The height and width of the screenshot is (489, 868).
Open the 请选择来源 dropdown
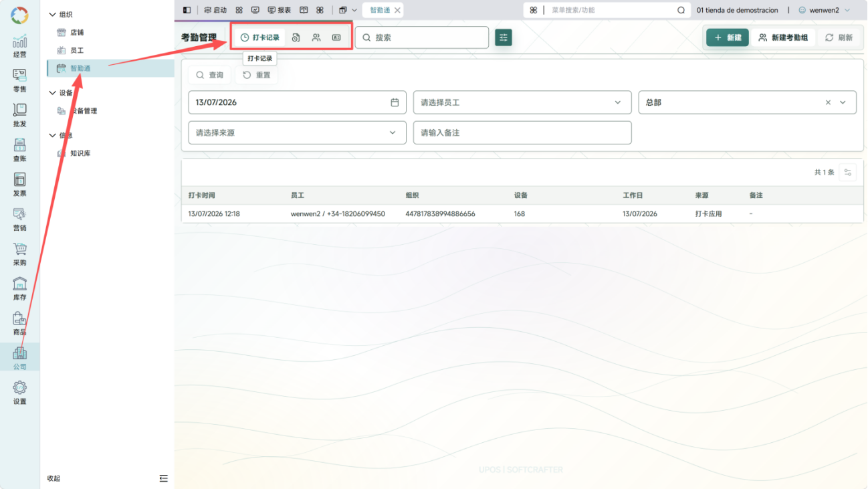tap(298, 132)
